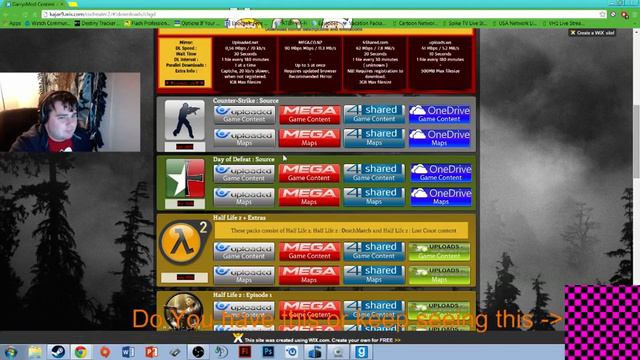Click the Half Life 2 Episode 1 icon

pyautogui.click(x=183, y=310)
